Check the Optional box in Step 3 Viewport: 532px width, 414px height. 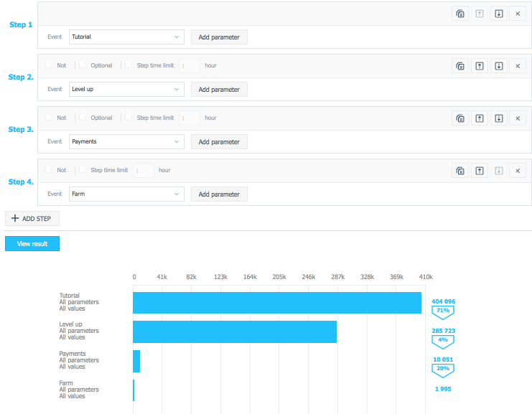point(83,118)
